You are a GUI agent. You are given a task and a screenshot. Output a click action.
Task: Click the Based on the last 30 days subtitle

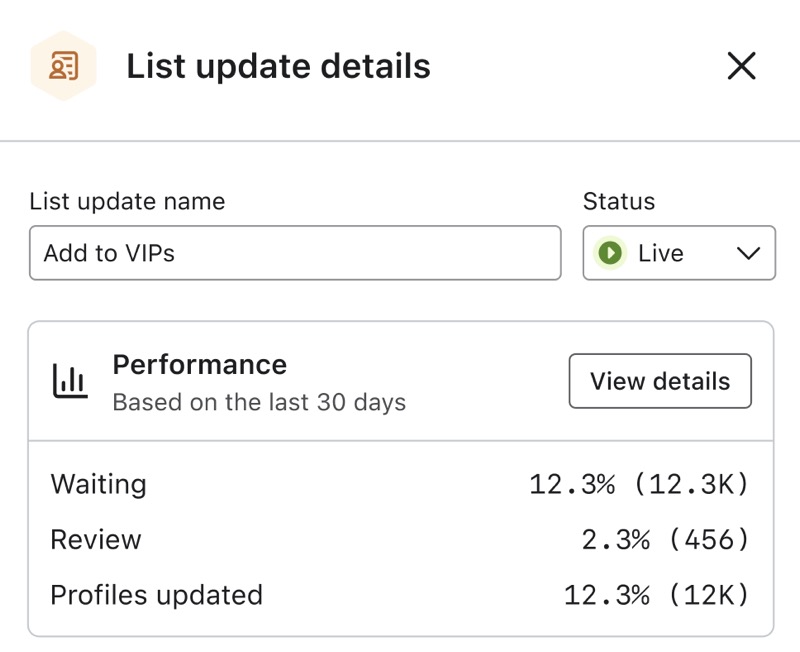coord(259,403)
